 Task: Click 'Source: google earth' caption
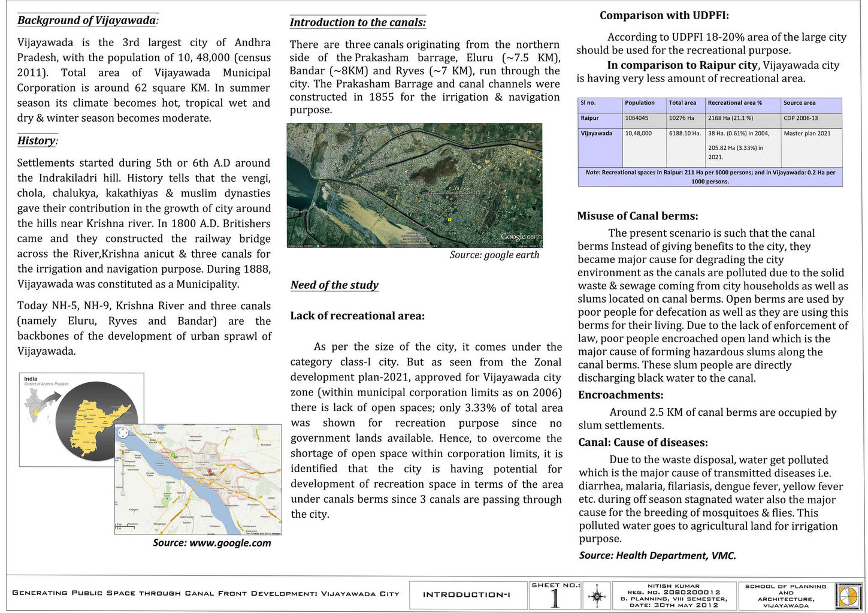coord(494,255)
